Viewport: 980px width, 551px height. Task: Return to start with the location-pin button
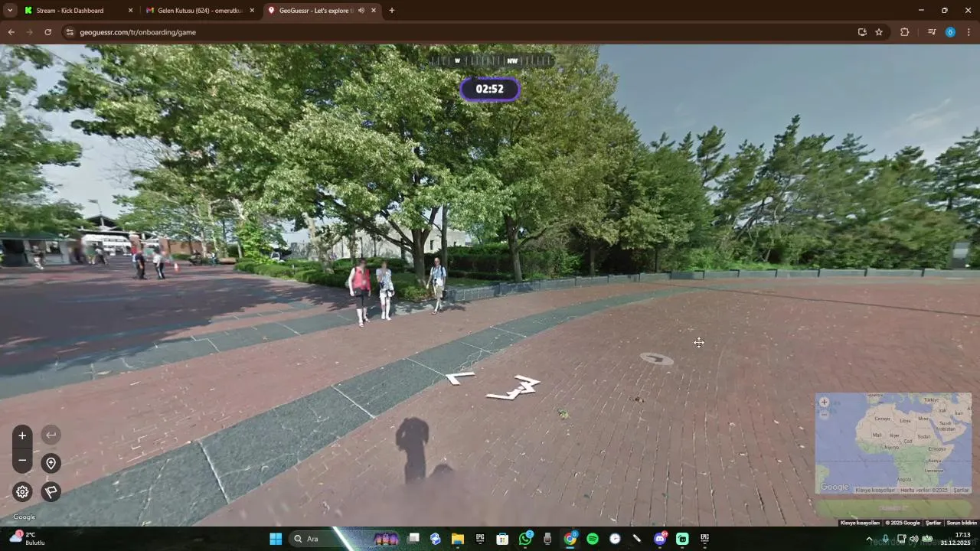(x=51, y=463)
